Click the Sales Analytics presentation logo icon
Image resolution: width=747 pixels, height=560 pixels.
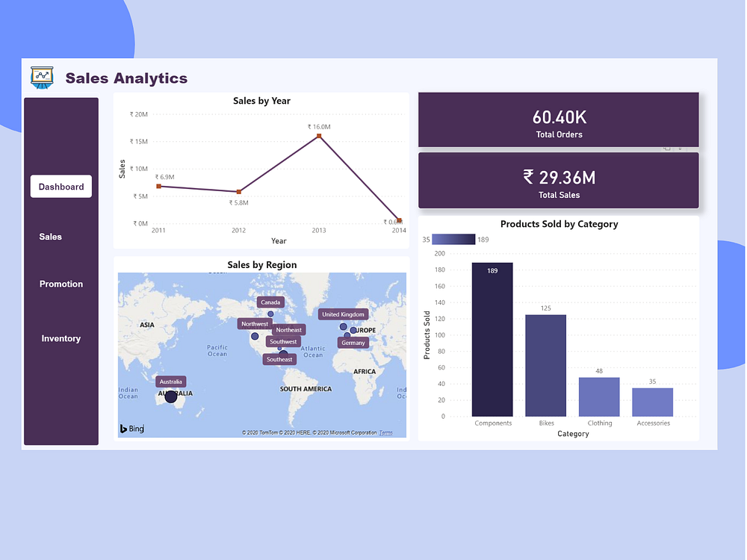(42, 78)
